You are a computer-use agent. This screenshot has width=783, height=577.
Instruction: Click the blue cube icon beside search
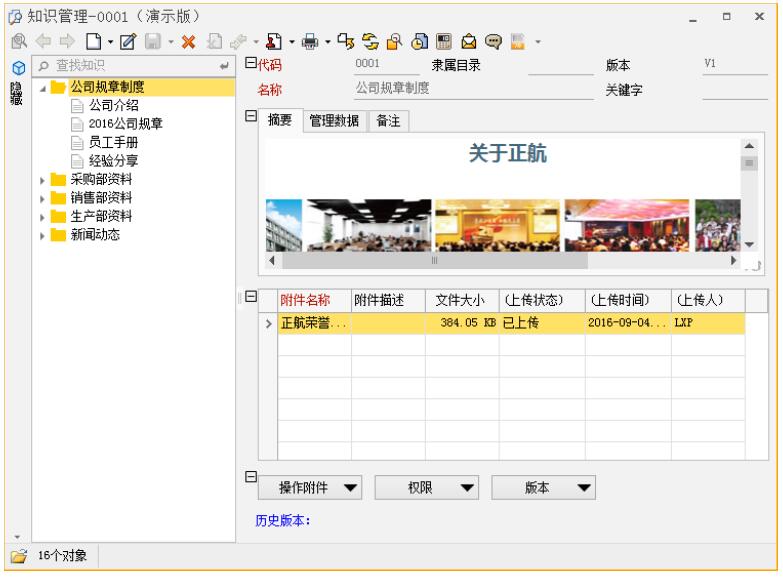17,67
